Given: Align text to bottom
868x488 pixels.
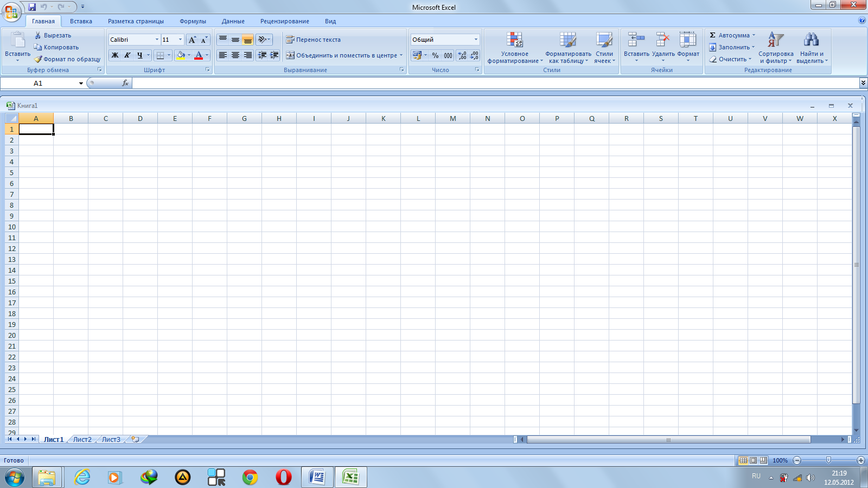Looking at the screenshot, I should 247,40.
